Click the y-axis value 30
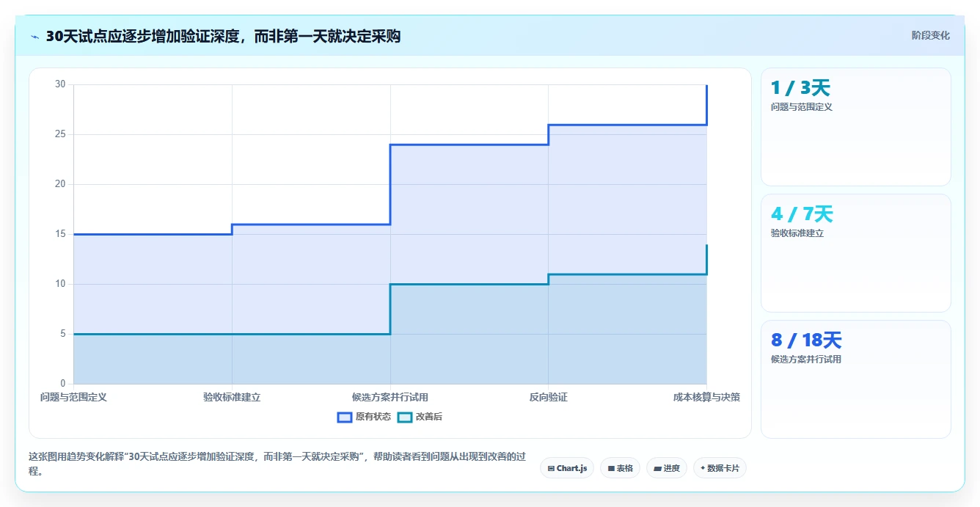Screen dimensions: 980x507 point(60,84)
